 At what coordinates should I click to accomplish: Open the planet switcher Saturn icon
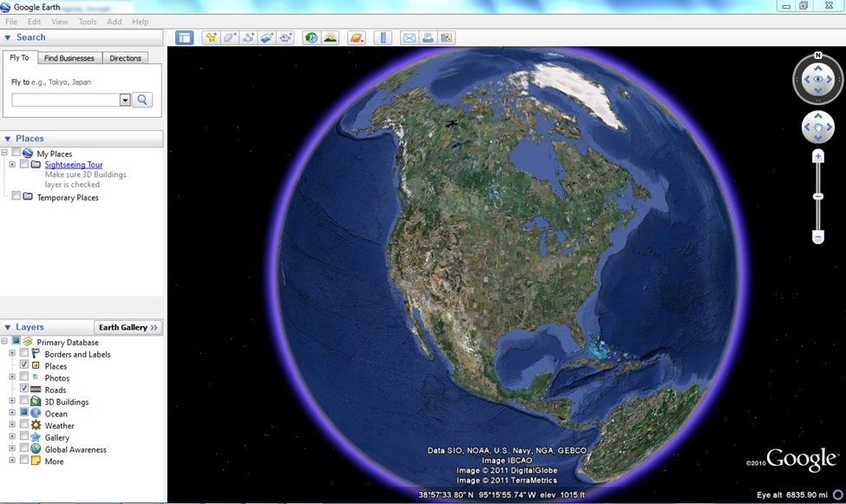pos(357,38)
